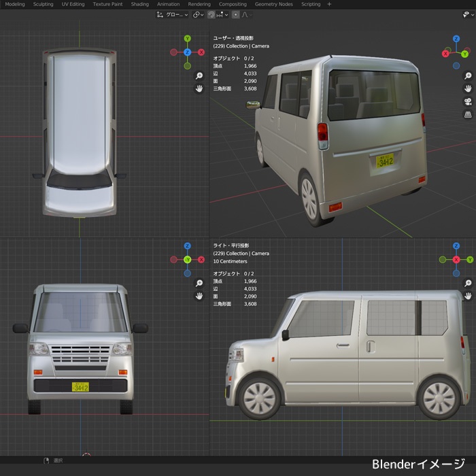This screenshot has width=476, height=476.
Task: Toggle the snap magnet button
Action: (211, 14)
